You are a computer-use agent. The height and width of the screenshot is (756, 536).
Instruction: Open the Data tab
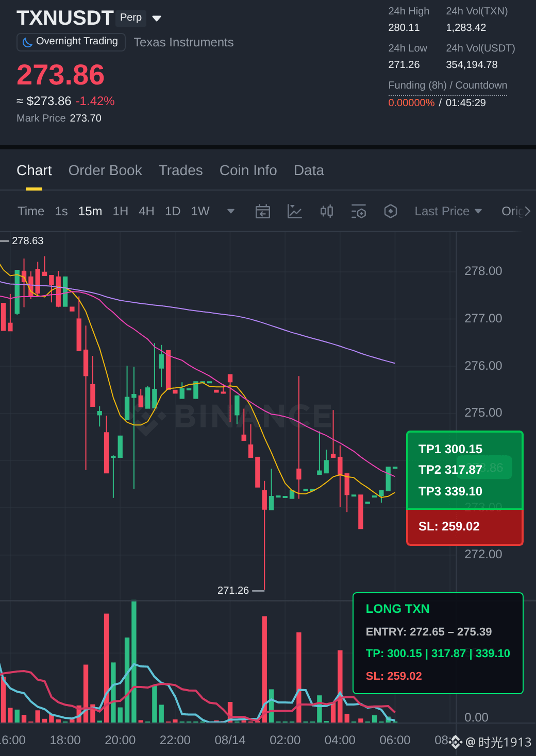(309, 170)
